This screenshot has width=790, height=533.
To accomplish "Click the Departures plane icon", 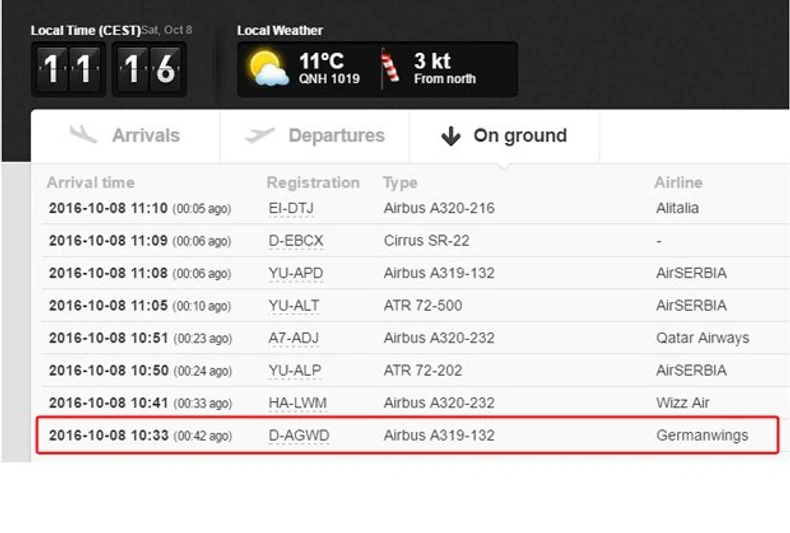I will (260, 135).
